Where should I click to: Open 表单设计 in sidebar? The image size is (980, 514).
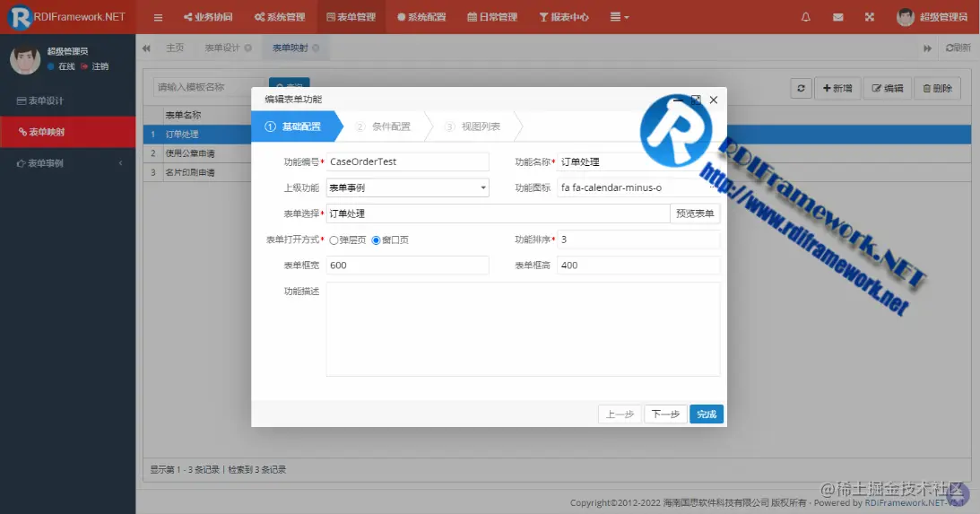click(x=67, y=100)
